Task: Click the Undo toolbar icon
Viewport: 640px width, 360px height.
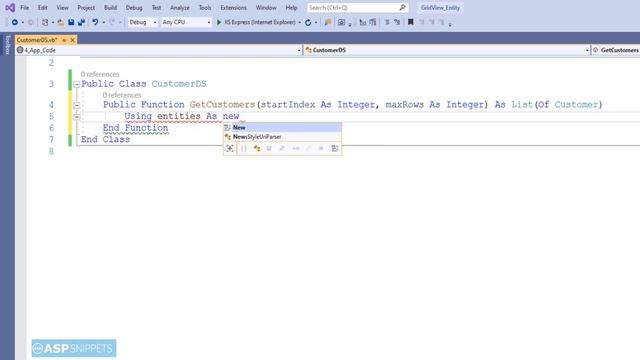Action: (x=95, y=22)
